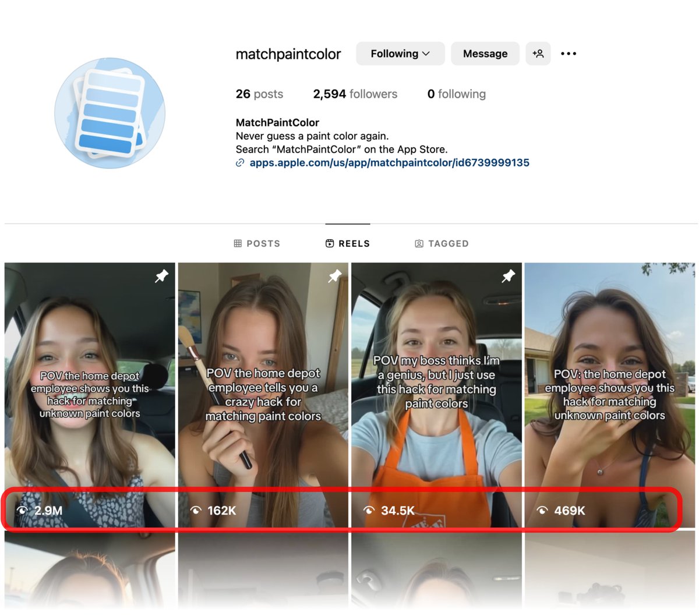Click the eye view icon beside 2.9M
This screenshot has height=616, width=699.
[22, 511]
